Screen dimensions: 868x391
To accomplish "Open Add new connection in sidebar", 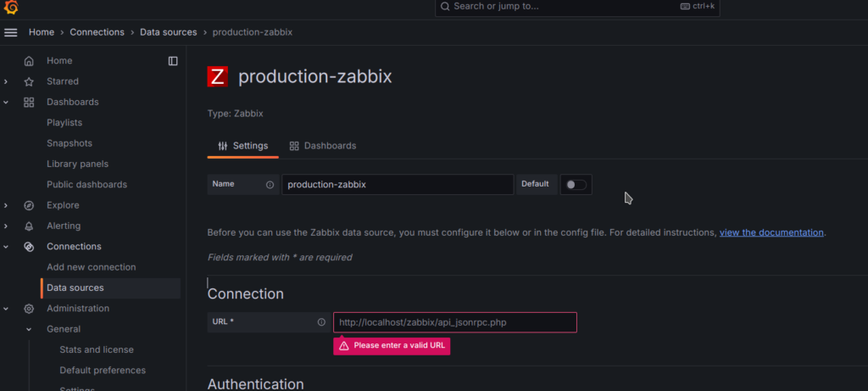I will tap(91, 267).
